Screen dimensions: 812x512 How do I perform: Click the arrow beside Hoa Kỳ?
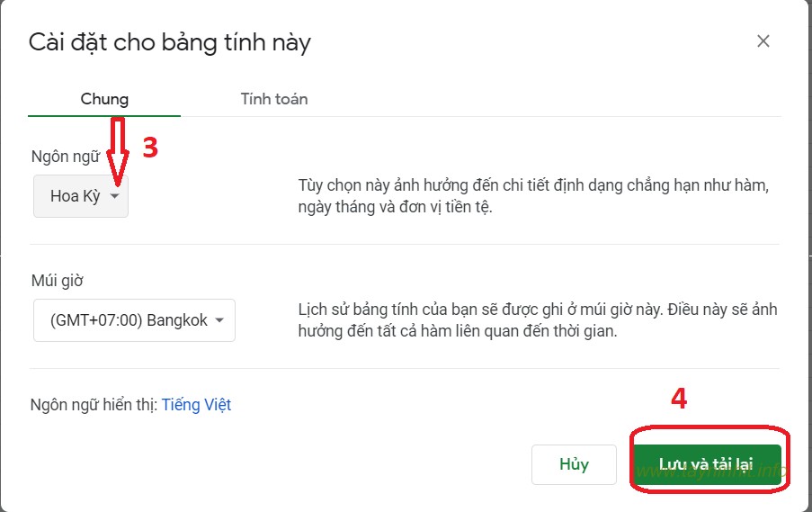(x=115, y=196)
